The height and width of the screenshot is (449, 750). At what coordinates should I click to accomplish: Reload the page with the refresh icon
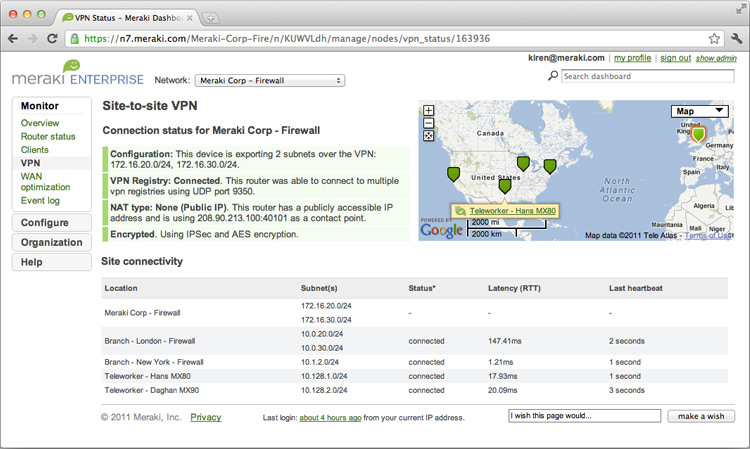[52, 39]
